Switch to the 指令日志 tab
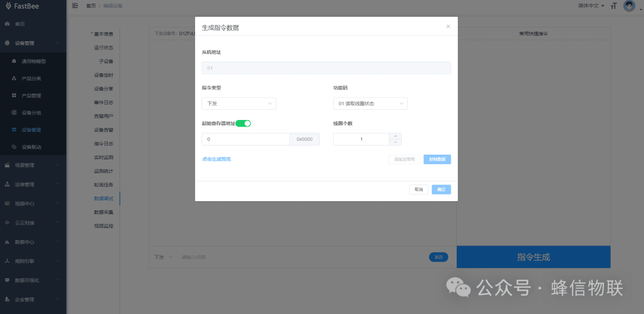 pos(104,144)
